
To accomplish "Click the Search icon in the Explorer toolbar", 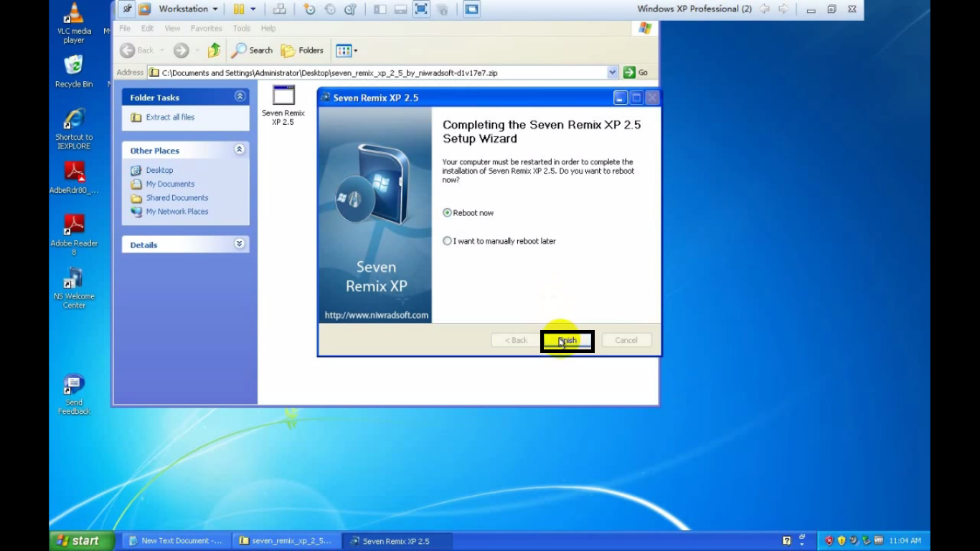I will (x=252, y=50).
